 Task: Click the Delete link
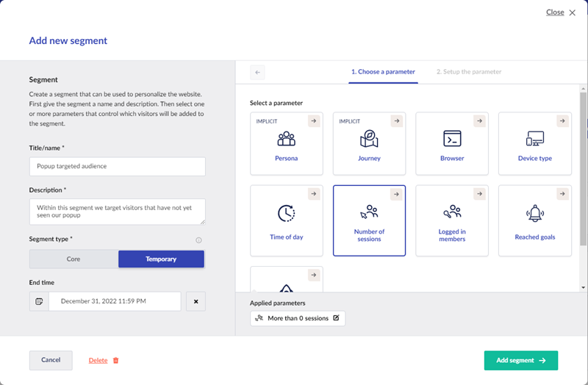coord(98,361)
